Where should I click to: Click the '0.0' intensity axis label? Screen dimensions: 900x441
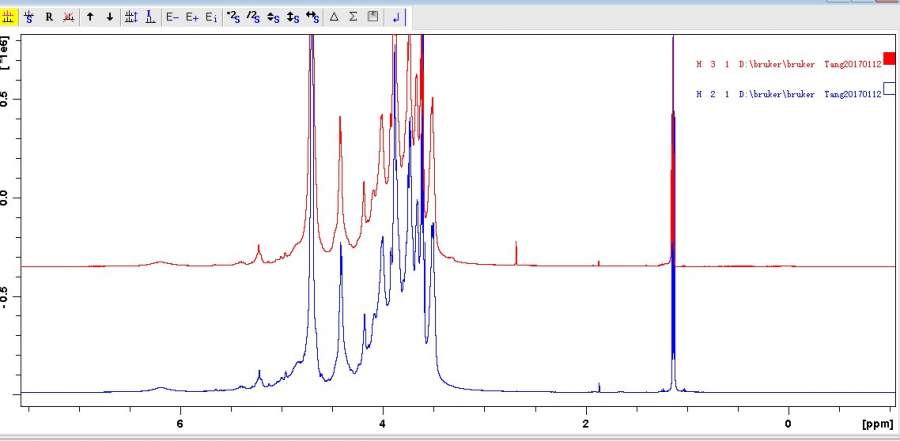tap(6, 198)
